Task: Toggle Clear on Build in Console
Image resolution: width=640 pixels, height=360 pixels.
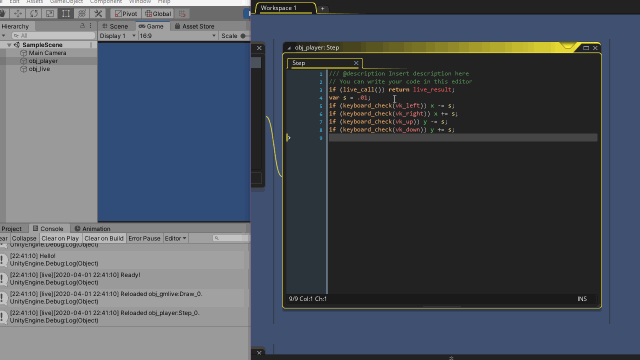Action: click(104, 238)
